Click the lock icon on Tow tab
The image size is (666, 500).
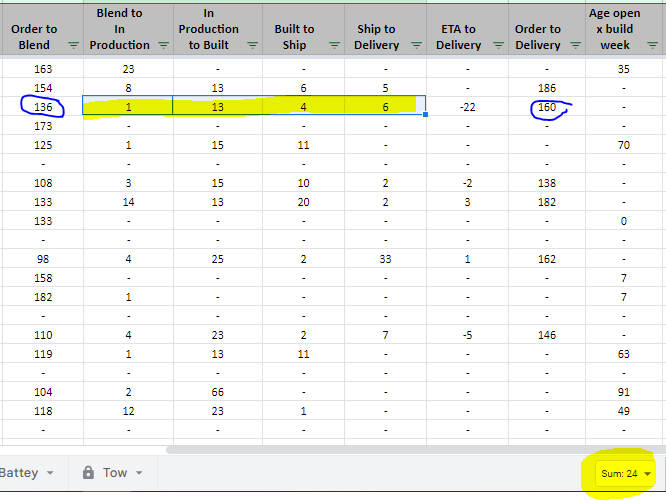pos(88,473)
